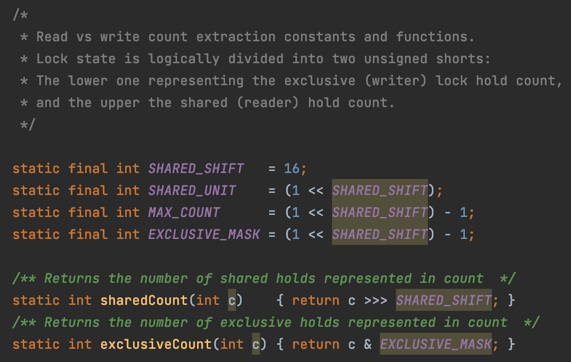This screenshot has height=362, width=571.
Task: Click parameter c of sharedCount
Action: [x=232, y=300]
